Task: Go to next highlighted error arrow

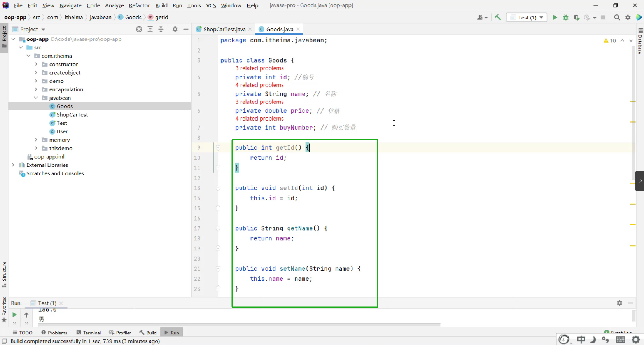Action: [631, 40]
